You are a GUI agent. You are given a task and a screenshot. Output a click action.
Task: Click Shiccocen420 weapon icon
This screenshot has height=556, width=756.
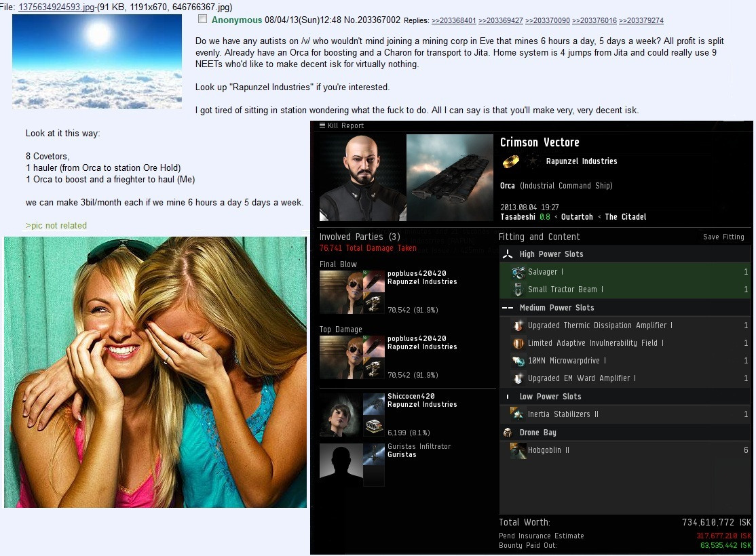coord(374,426)
